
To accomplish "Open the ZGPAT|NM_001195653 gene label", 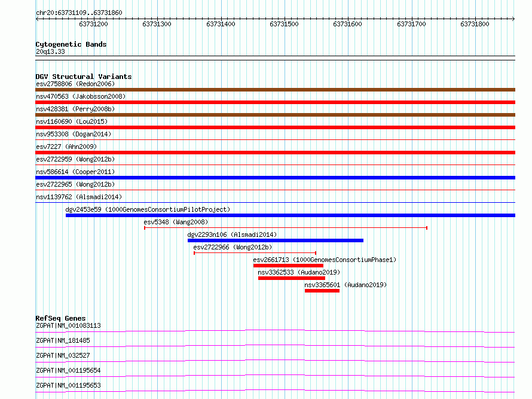I will [68, 385].
